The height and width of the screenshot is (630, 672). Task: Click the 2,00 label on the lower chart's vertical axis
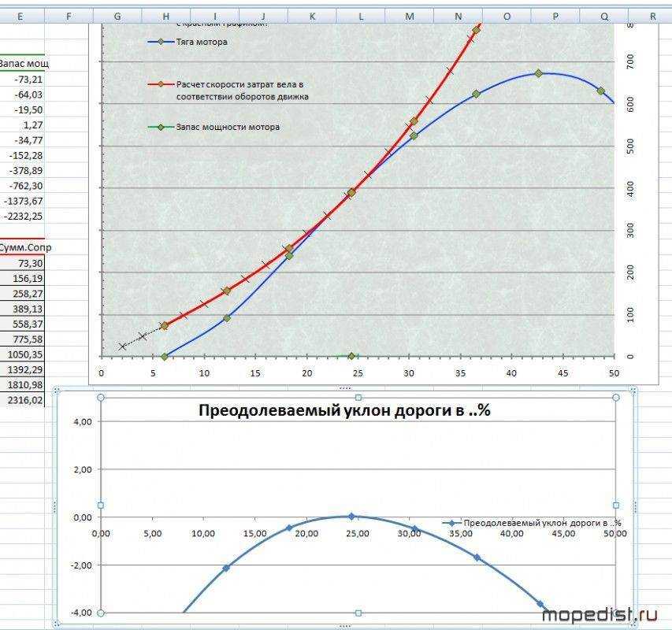pyautogui.click(x=83, y=470)
